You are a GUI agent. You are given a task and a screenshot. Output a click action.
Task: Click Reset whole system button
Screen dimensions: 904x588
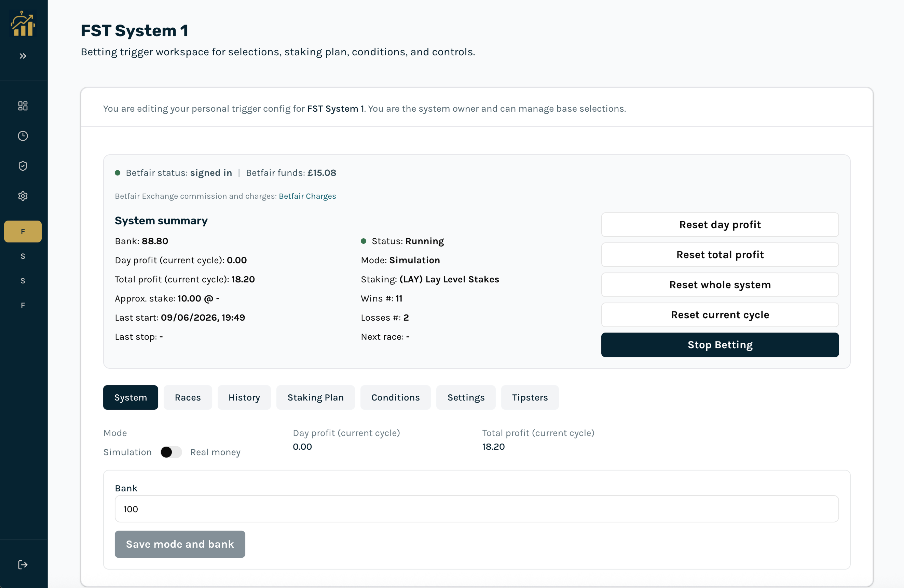pyautogui.click(x=720, y=285)
